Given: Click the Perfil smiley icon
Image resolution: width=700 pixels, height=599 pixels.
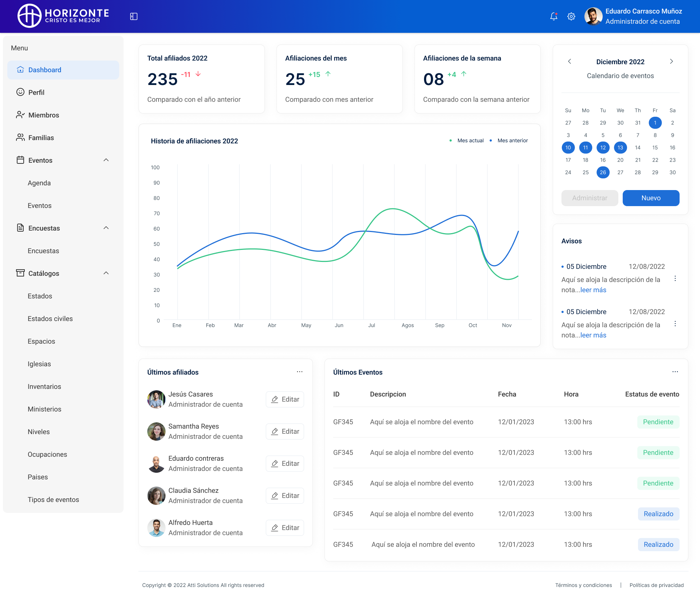Looking at the screenshot, I should 20,92.
